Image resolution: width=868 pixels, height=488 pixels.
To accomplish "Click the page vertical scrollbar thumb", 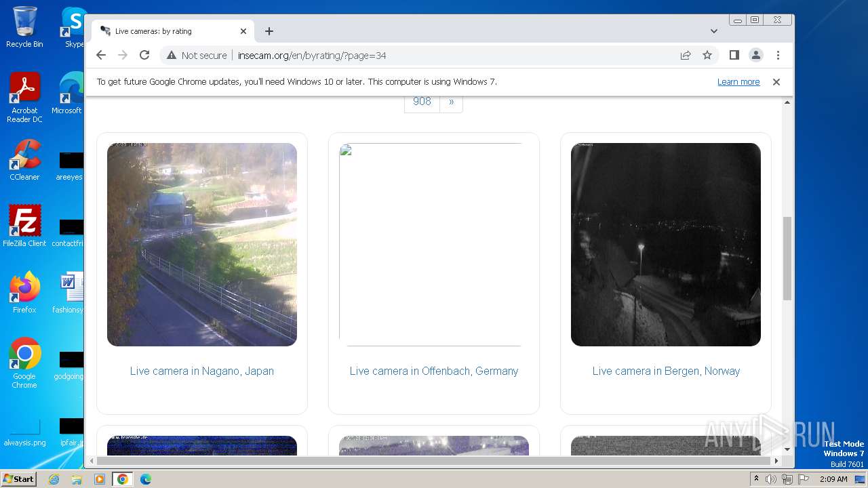I will click(787, 258).
